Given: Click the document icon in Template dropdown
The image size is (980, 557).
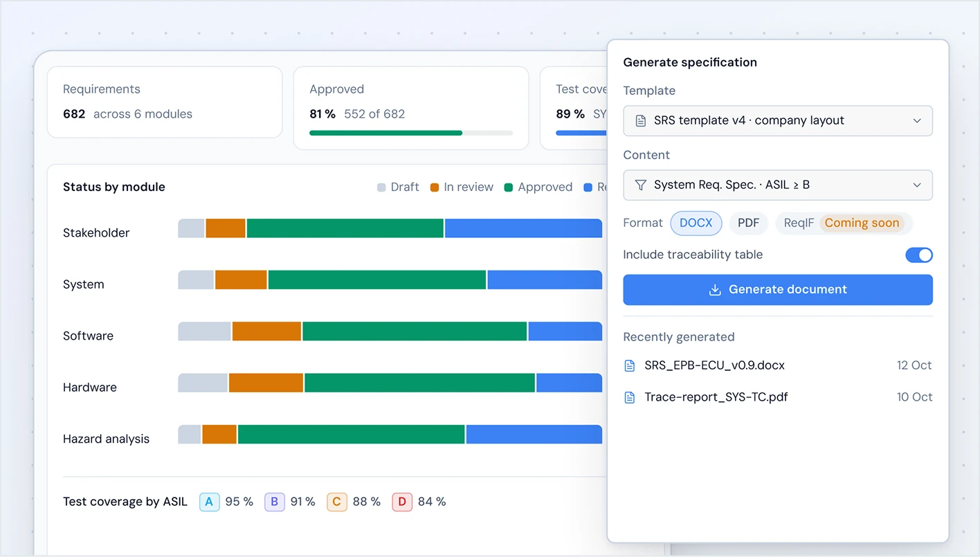Looking at the screenshot, I should pyautogui.click(x=640, y=120).
